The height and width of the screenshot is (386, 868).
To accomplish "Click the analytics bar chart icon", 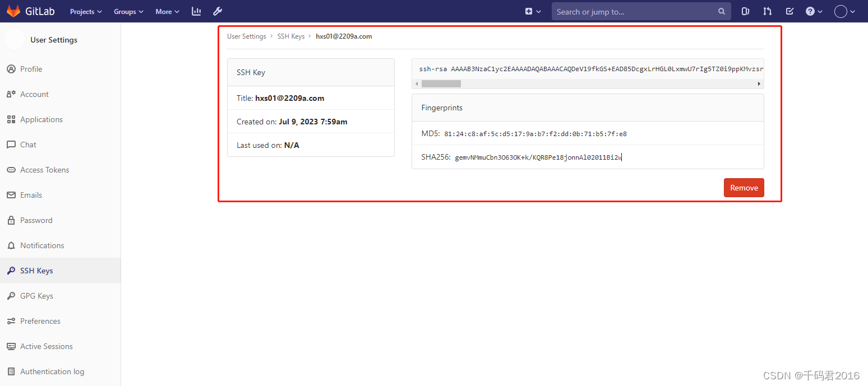I will coord(196,11).
